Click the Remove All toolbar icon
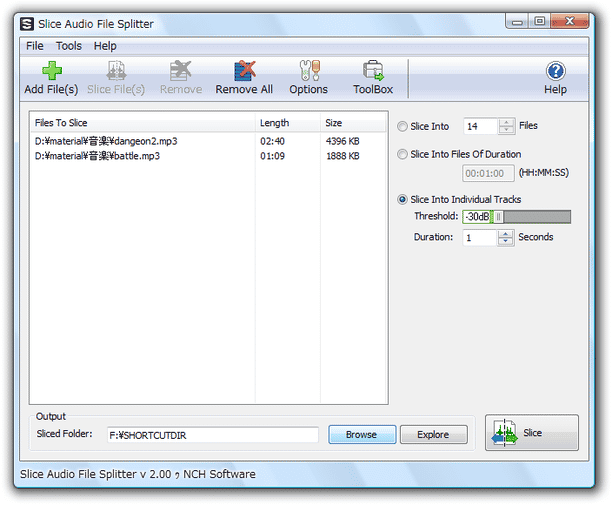Image resolution: width=612 pixels, height=505 pixels. click(x=244, y=71)
